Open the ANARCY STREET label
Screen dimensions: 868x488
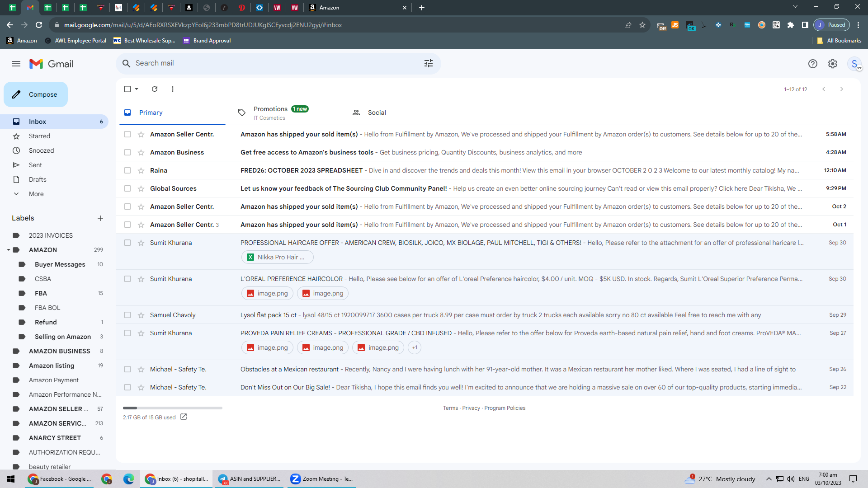tap(55, 438)
